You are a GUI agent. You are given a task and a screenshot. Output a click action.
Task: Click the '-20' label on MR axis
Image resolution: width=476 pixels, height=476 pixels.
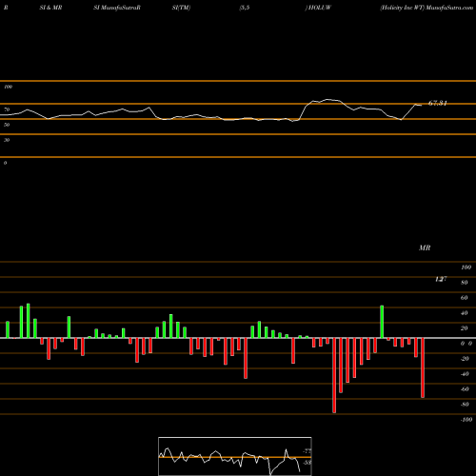465,359
